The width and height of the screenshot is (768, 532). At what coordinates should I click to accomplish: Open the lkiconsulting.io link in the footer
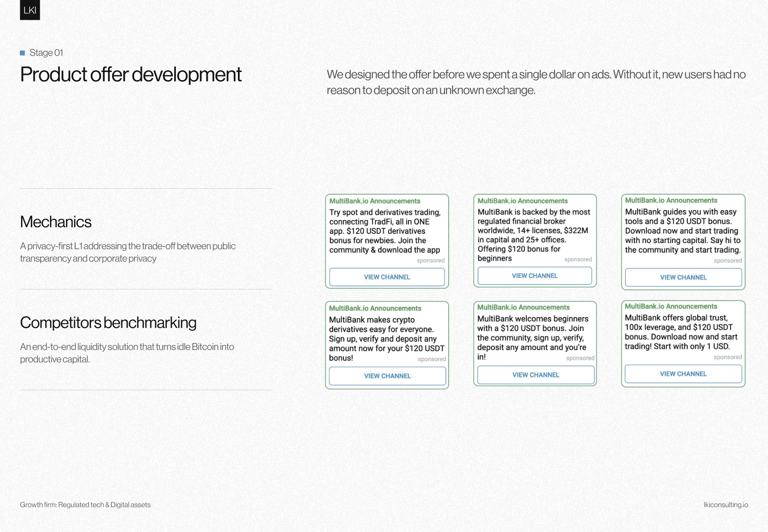(x=726, y=505)
